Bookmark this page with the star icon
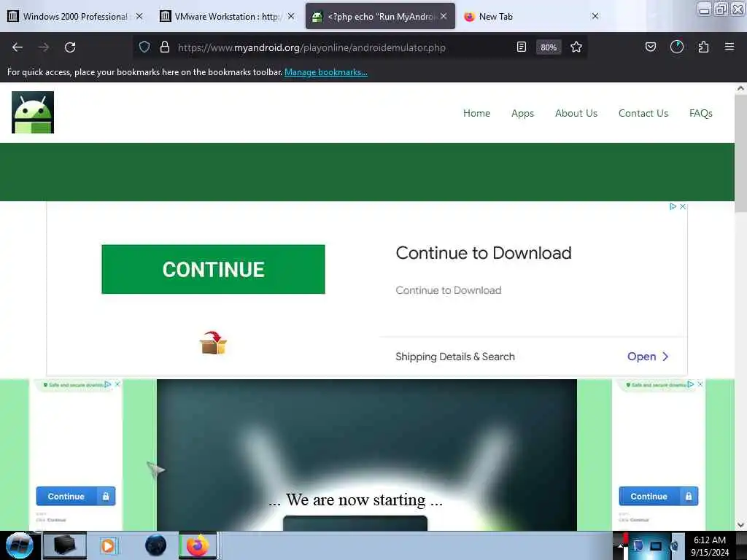Image resolution: width=747 pixels, height=560 pixels. coord(576,47)
